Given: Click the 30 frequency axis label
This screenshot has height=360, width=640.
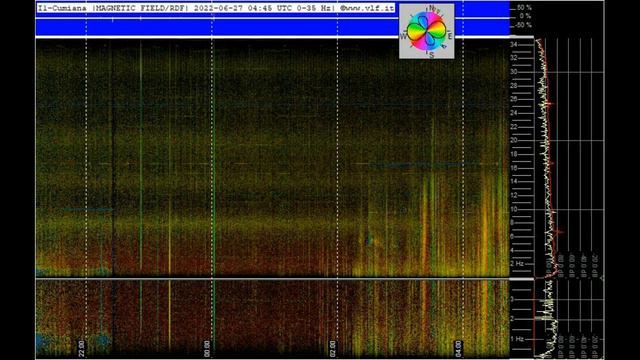Looking at the screenshot, I should [x=514, y=72].
